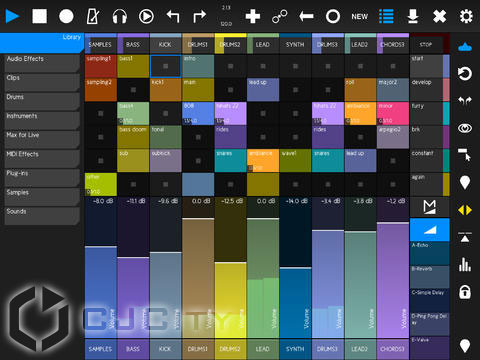The height and width of the screenshot is (360, 480).
Task: Open the Max for Live category
Action: [x=42, y=139]
